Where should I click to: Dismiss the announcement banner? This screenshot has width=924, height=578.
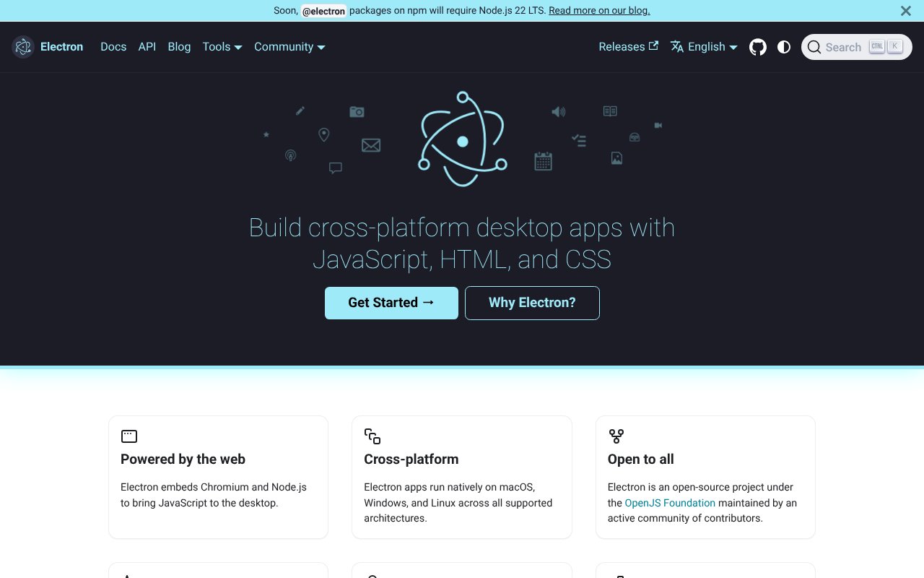coord(905,11)
